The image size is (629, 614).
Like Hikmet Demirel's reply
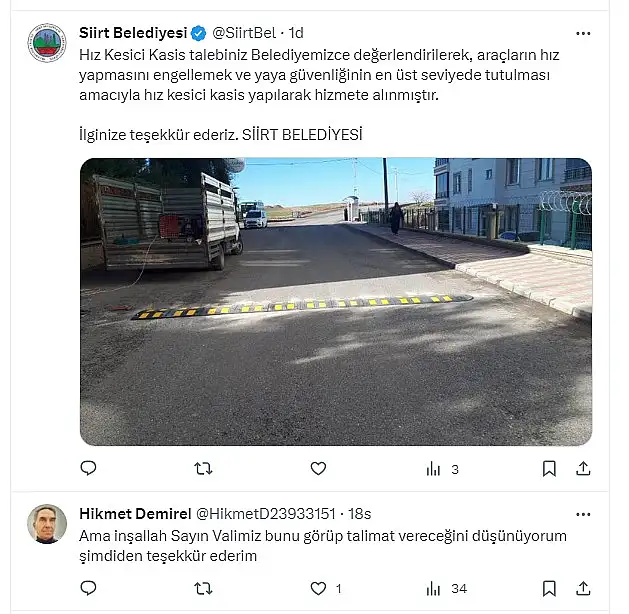(326, 589)
